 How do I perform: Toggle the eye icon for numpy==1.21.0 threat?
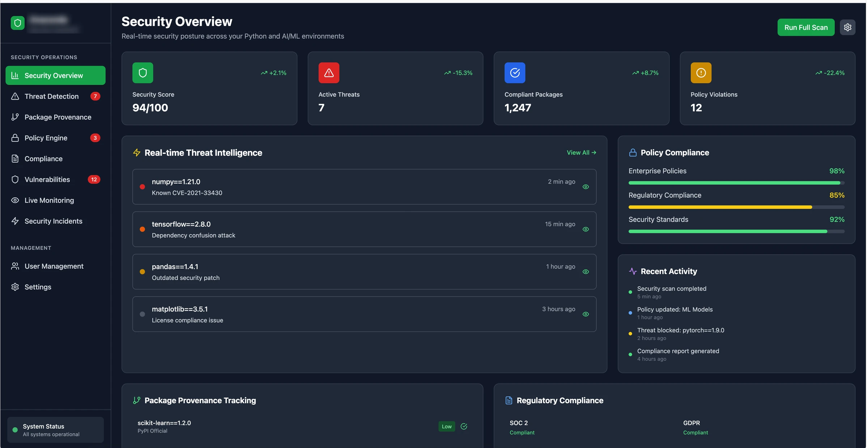click(586, 187)
